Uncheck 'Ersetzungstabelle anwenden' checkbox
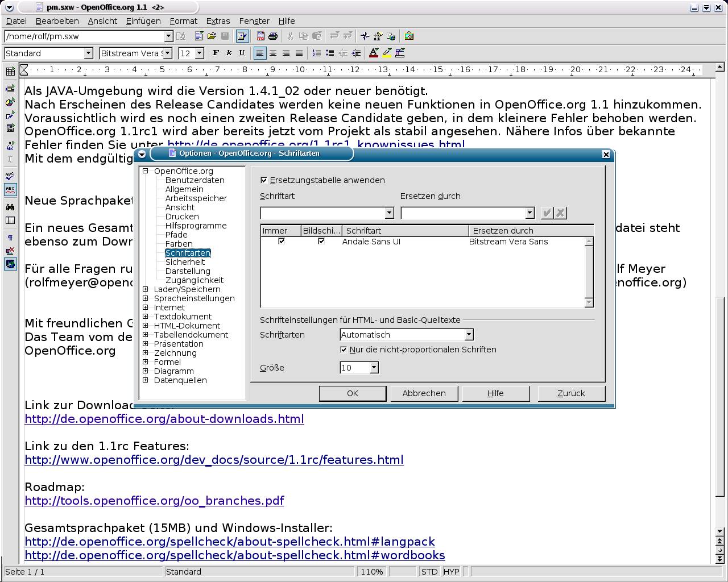728x582 pixels. coord(264,180)
